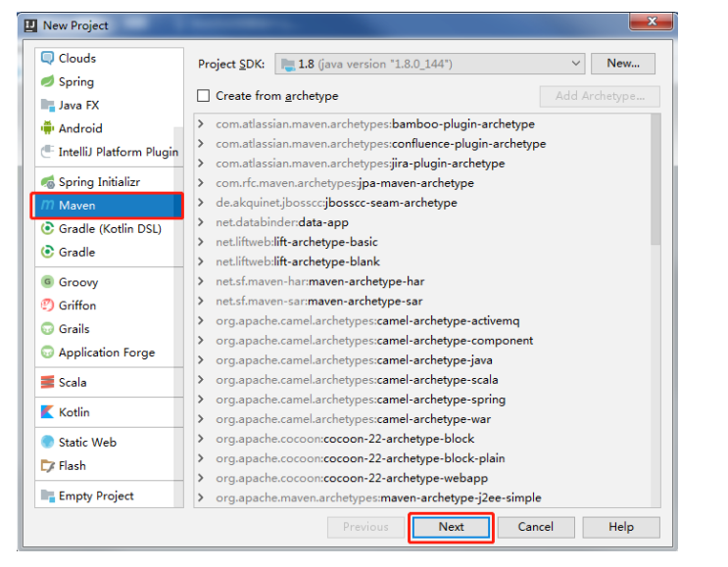The width and height of the screenshot is (728, 567).
Task: Click the Previous button
Action: (x=365, y=527)
